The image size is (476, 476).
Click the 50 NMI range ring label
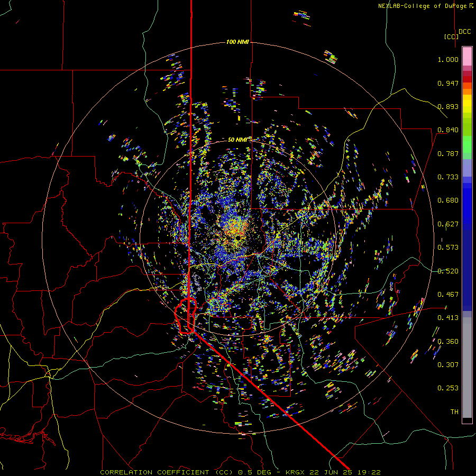coord(237,140)
